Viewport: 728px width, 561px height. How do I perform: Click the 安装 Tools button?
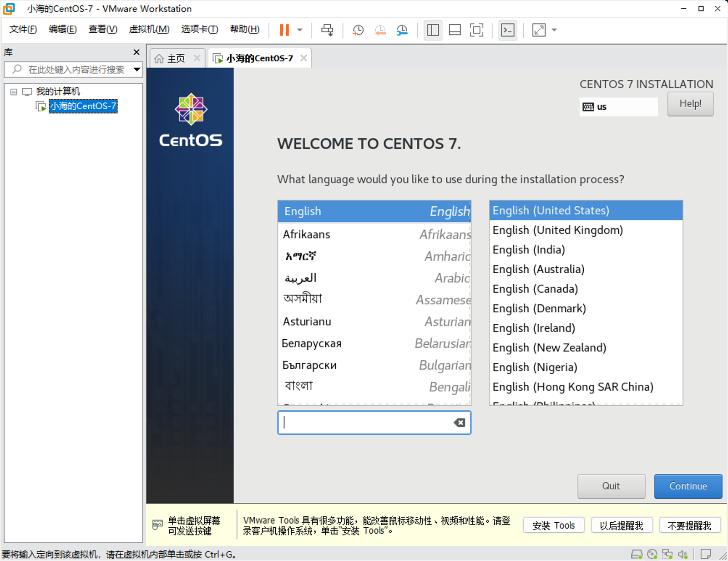coord(554,525)
